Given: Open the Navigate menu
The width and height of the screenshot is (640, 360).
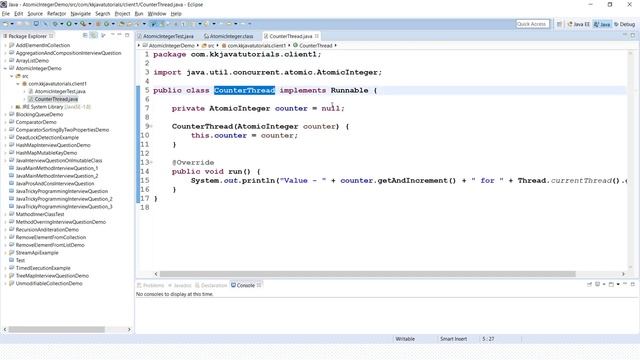Looking at the screenshot, I should point(80,13).
